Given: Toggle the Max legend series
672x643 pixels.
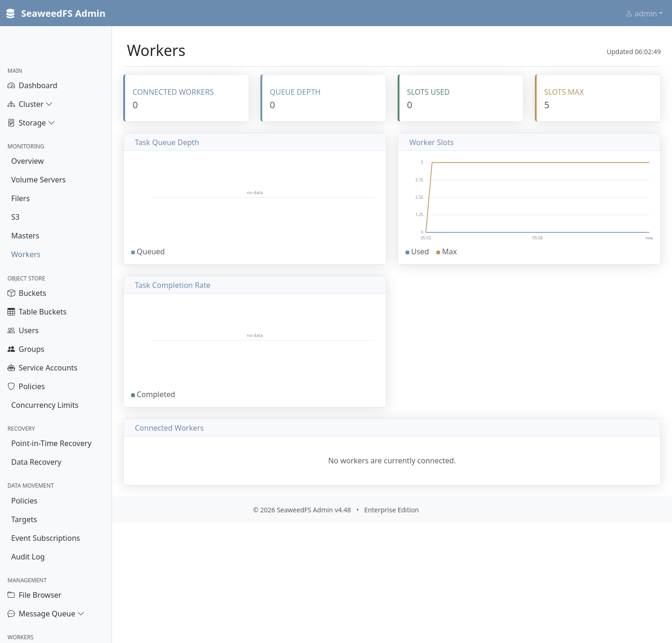Looking at the screenshot, I should [447, 252].
